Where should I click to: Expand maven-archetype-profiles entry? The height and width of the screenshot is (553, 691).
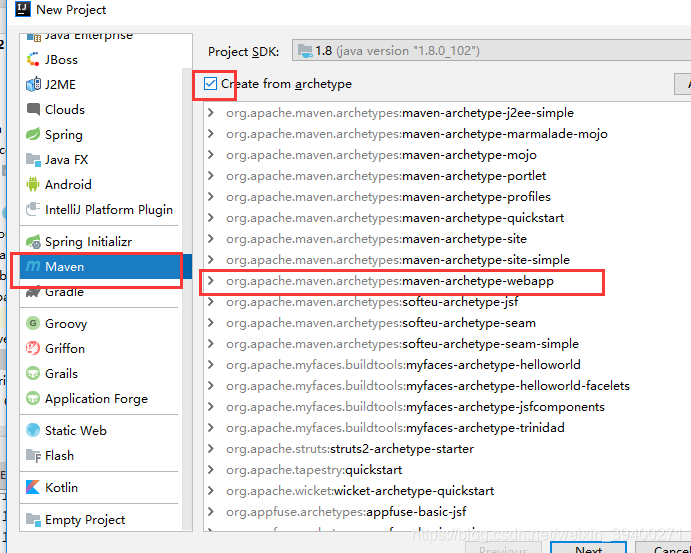(211, 197)
